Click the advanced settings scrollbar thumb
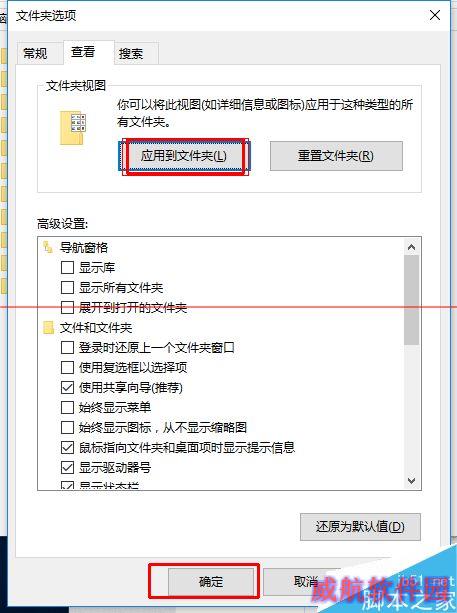The image size is (457, 613). point(411,300)
